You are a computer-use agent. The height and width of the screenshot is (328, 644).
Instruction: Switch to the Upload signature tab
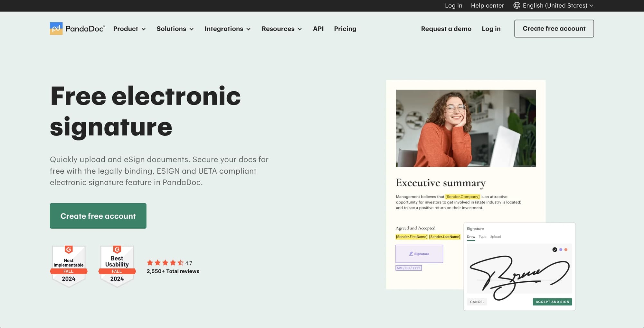click(x=495, y=237)
